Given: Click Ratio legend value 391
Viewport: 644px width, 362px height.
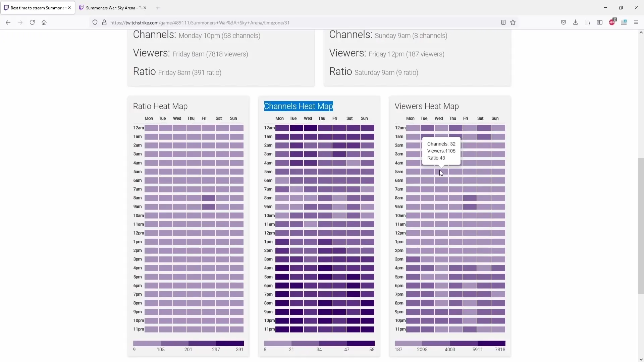Looking at the screenshot, I should coord(239,350).
